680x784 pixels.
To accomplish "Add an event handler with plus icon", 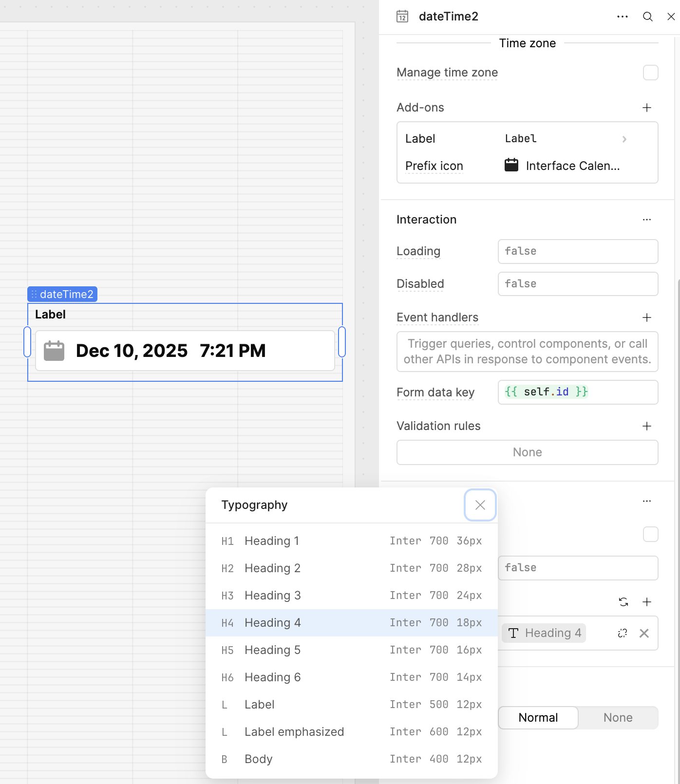I will [646, 317].
